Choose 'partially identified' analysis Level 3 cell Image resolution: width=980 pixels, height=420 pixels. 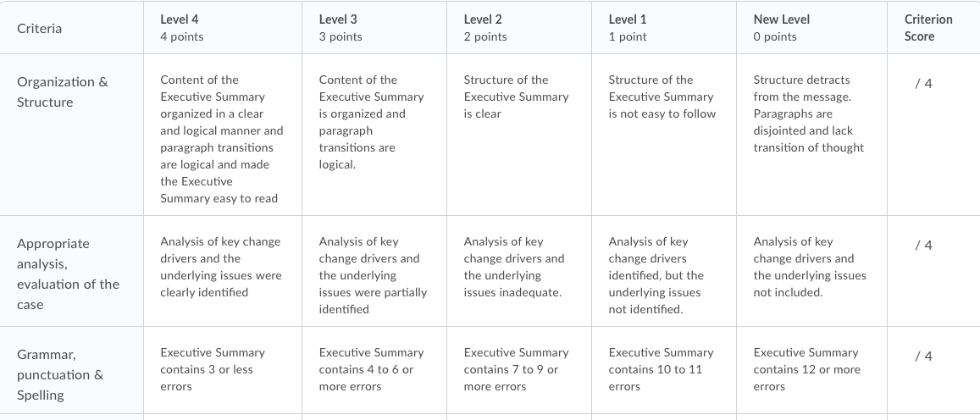click(x=374, y=271)
